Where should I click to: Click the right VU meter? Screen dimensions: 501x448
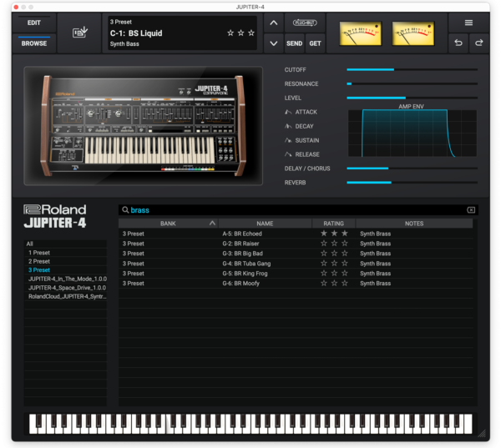412,33
